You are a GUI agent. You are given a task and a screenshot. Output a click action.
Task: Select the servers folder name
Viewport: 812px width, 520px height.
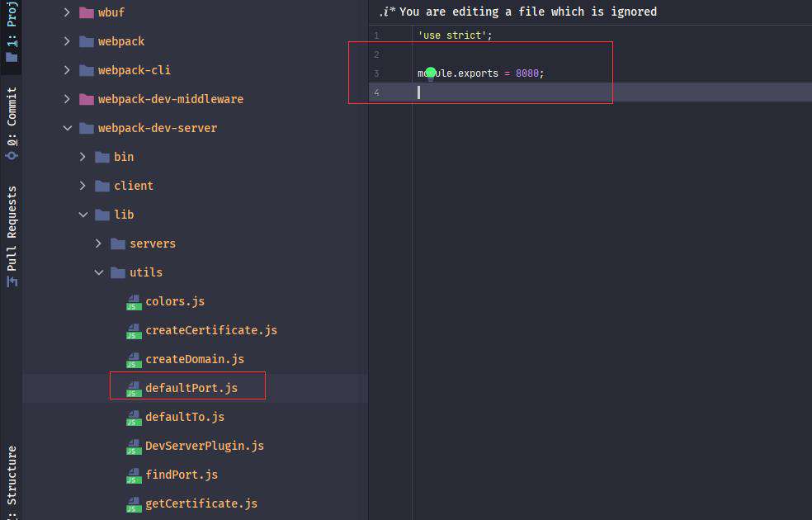[153, 243]
